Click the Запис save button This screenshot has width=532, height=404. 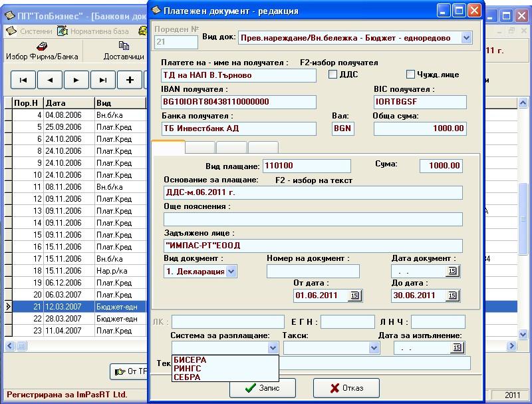262,388
